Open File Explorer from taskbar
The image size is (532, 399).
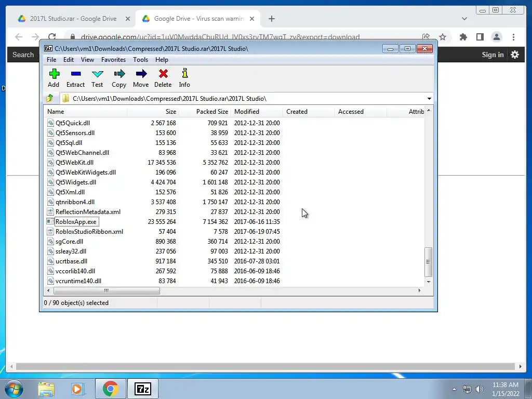46,389
